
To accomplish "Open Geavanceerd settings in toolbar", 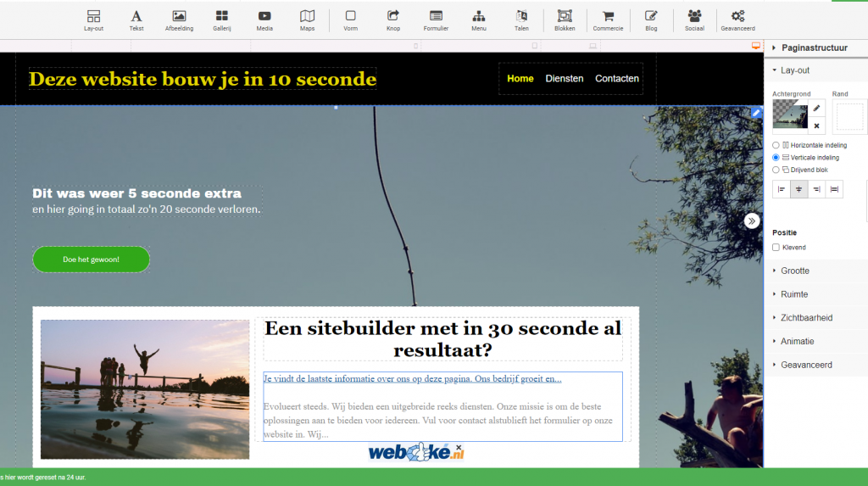I will pyautogui.click(x=737, y=20).
